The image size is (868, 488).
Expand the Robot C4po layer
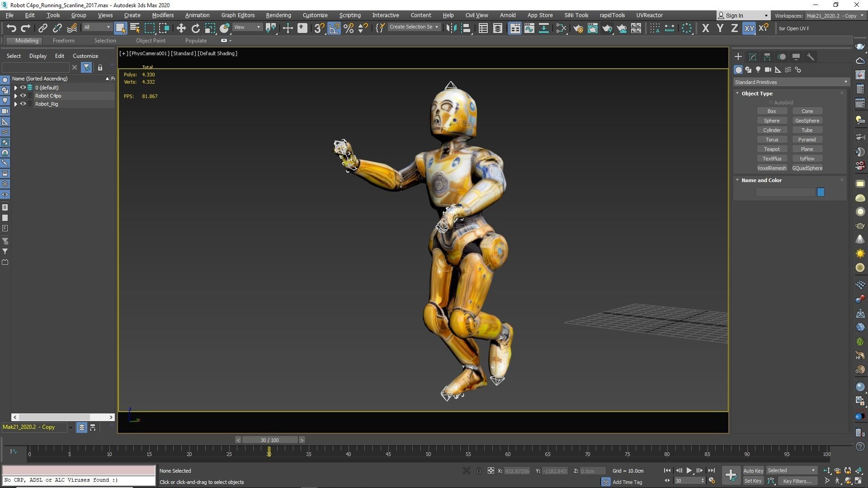click(15, 96)
